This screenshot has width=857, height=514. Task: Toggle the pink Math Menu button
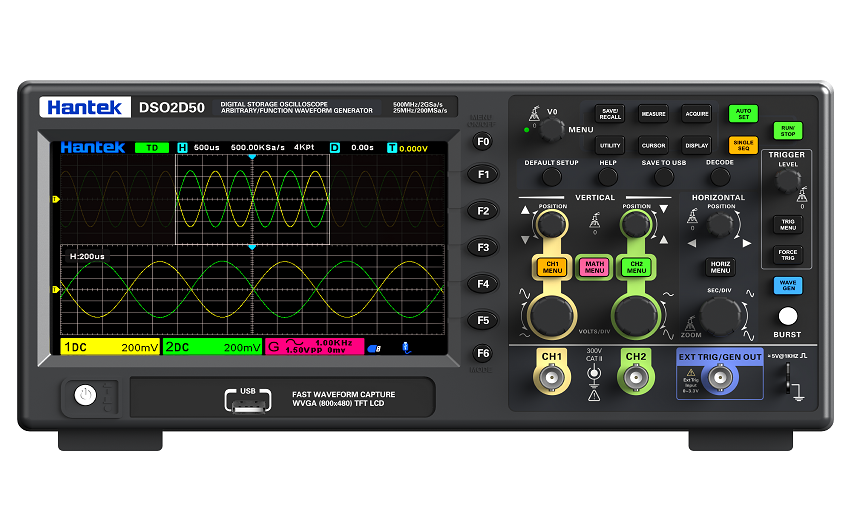(595, 267)
